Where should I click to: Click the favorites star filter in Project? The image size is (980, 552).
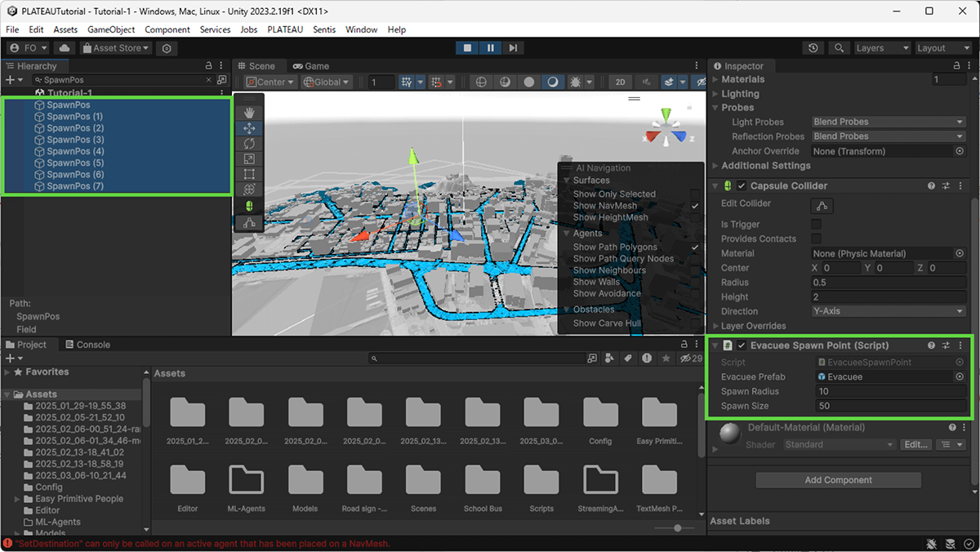666,358
